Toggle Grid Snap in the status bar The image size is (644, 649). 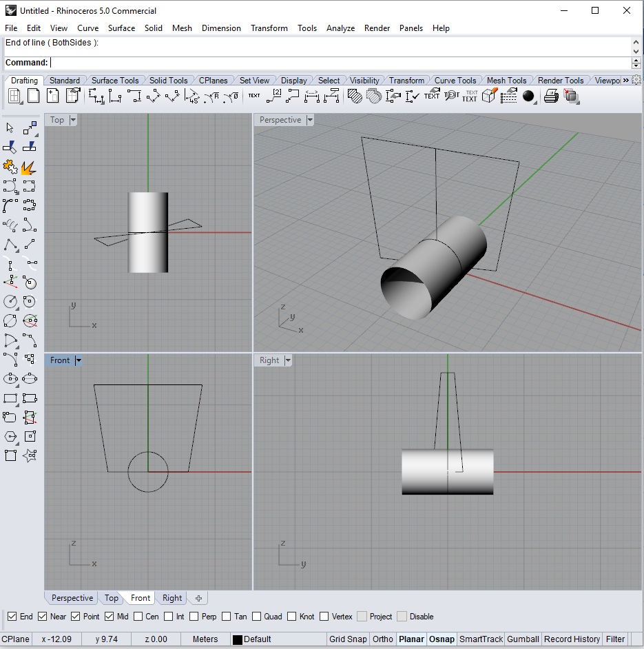[348, 639]
